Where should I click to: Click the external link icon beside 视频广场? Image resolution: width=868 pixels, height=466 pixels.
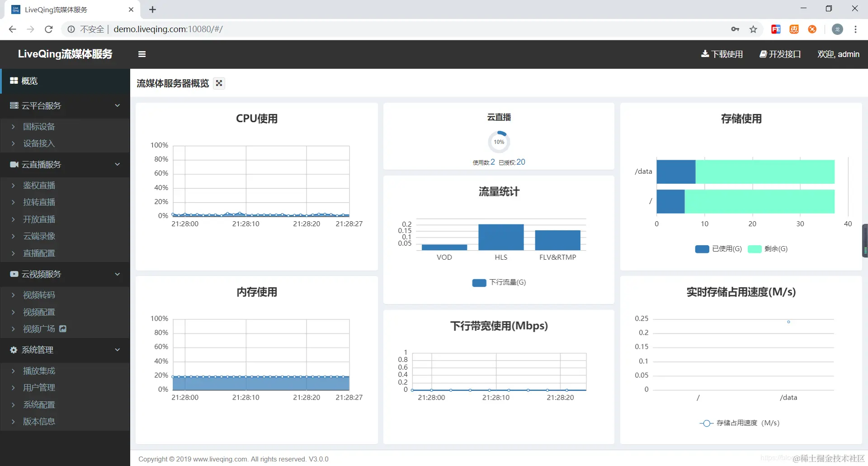click(63, 329)
